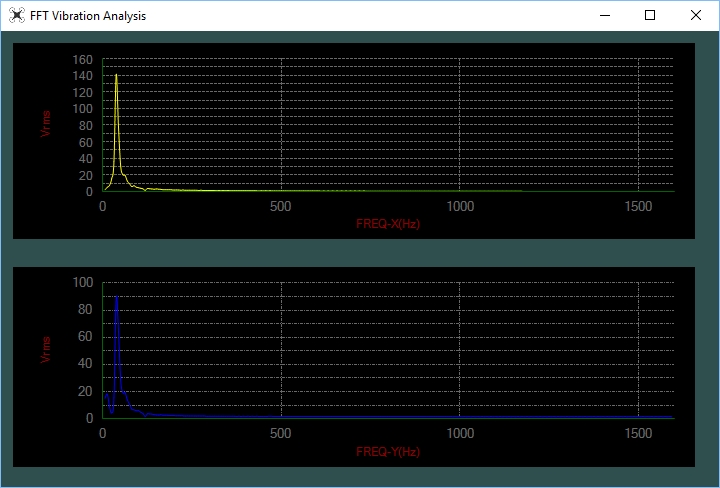Click the 160 value on upper chart axis
Screen dimensions: 720x488
(83, 60)
